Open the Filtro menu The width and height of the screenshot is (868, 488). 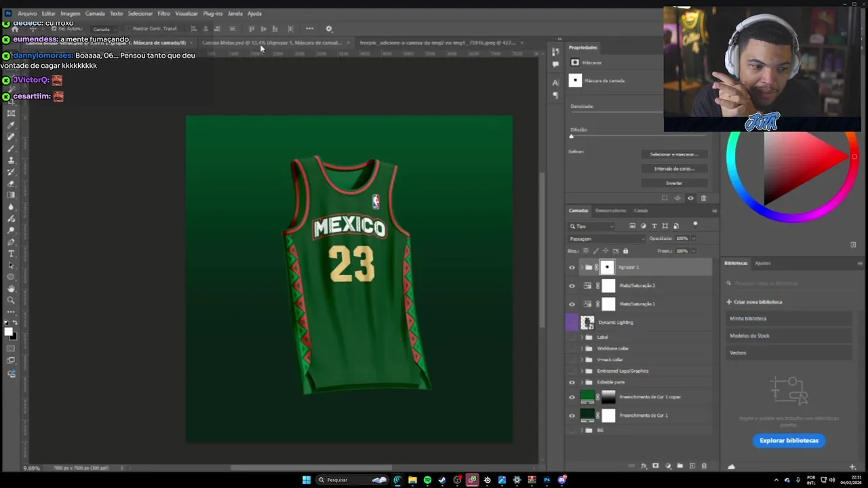(x=163, y=14)
